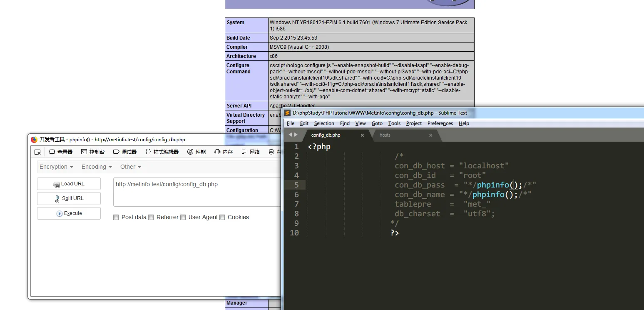The height and width of the screenshot is (310, 644).
Task: Open the Network (网络) panel
Action: pos(251,152)
